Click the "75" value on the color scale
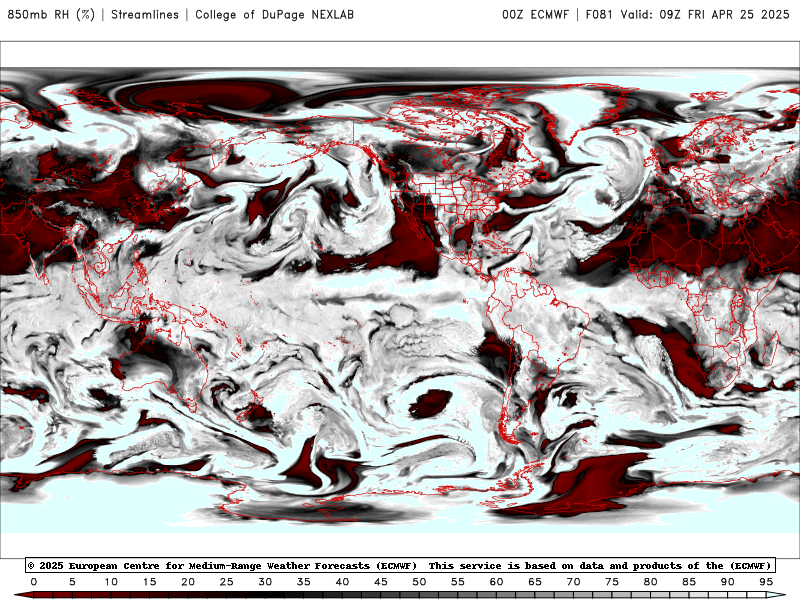 pos(612,582)
